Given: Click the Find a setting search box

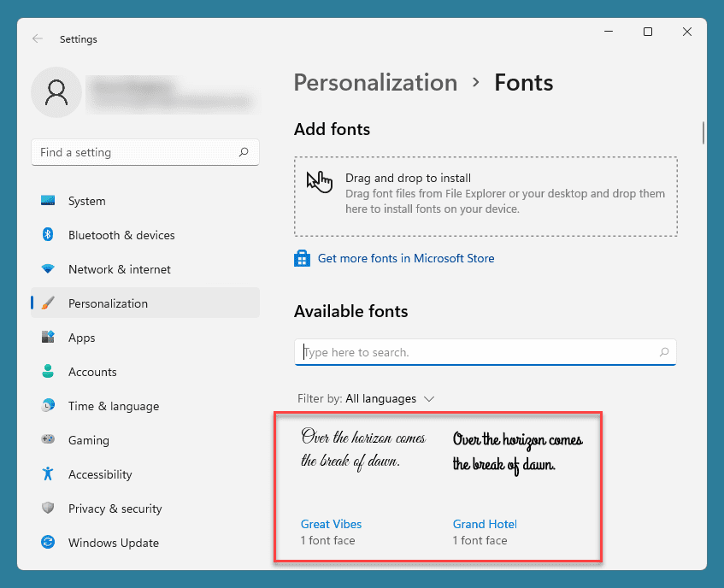Looking at the screenshot, I should point(145,152).
